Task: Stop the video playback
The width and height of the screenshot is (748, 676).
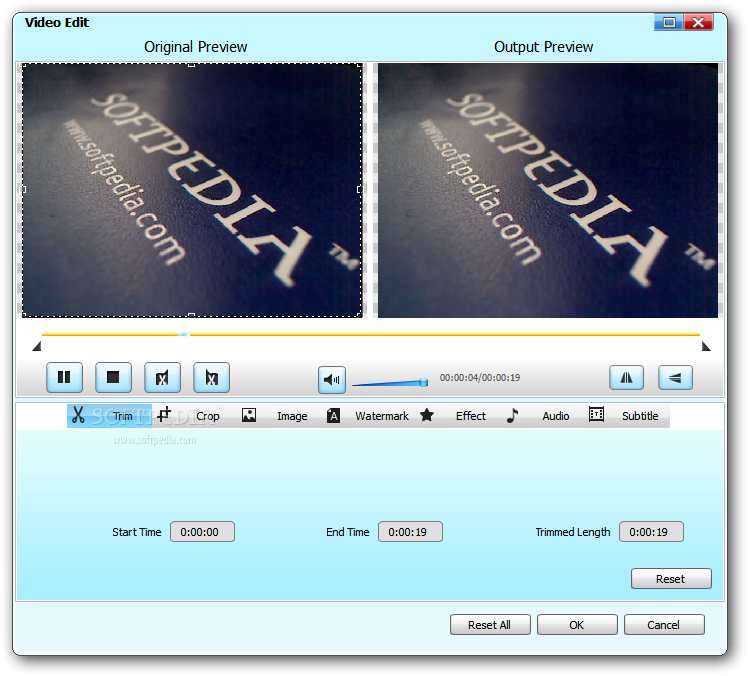Action: click(113, 377)
